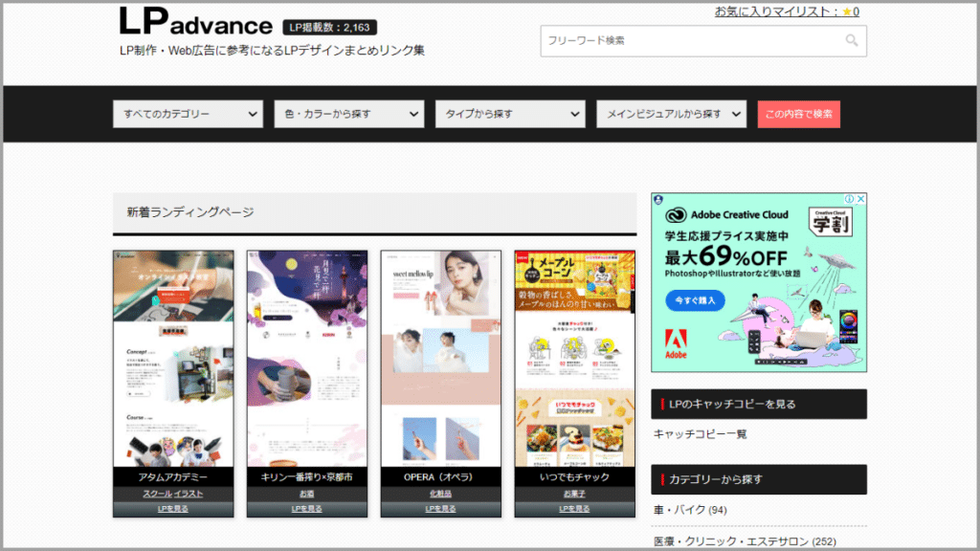Image resolution: width=980 pixels, height=551 pixels.
Task: Open the タイプから探す dropdown
Action: point(509,114)
